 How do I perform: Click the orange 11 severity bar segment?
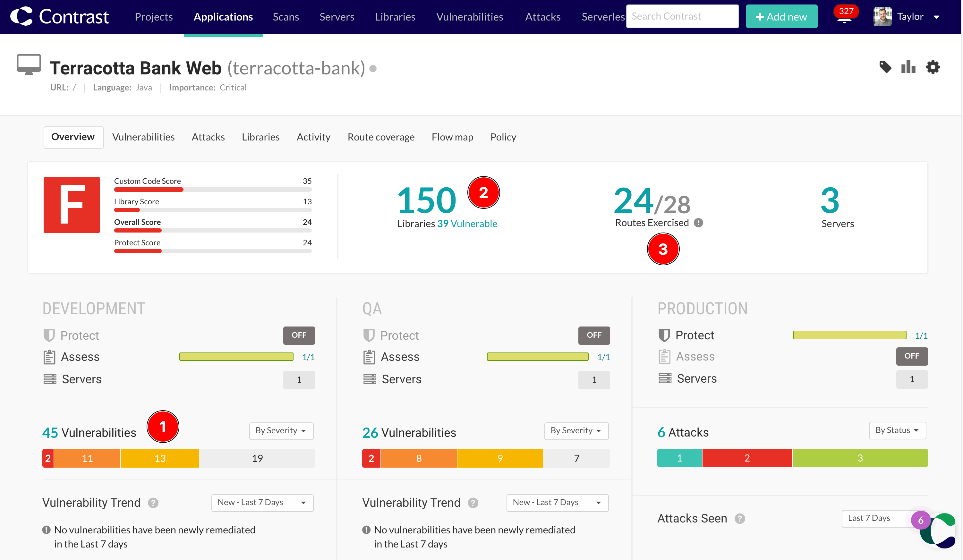tap(87, 458)
